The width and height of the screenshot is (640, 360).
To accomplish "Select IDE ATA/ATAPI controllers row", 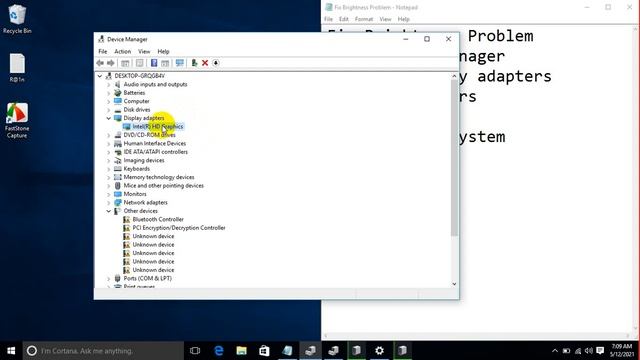I will [x=156, y=152].
